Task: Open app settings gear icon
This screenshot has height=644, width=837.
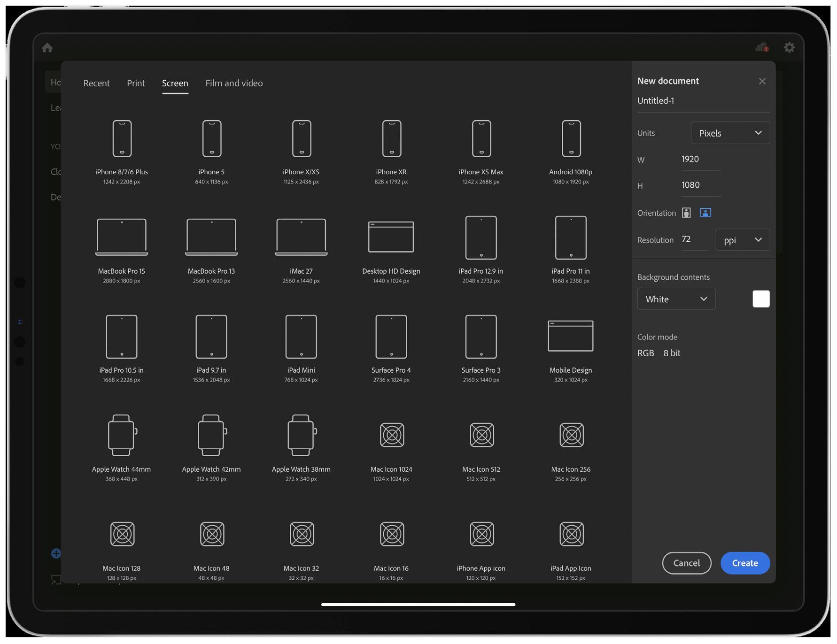Action: pos(789,47)
